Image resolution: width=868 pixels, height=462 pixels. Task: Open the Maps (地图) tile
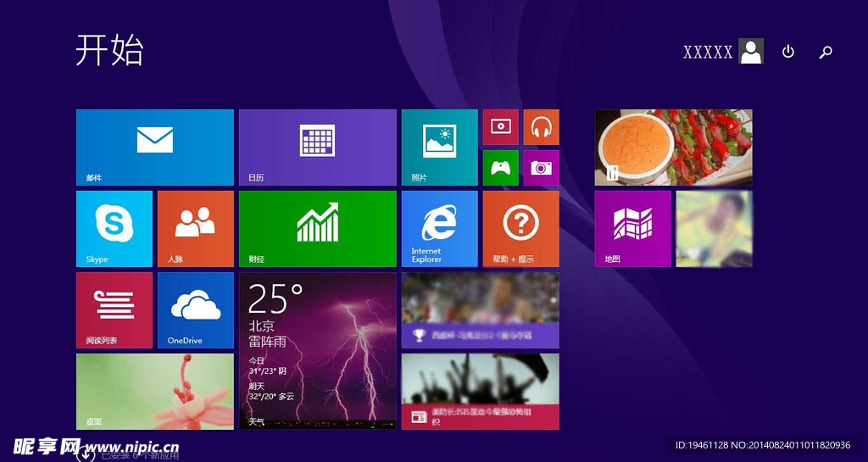pyautogui.click(x=632, y=228)
